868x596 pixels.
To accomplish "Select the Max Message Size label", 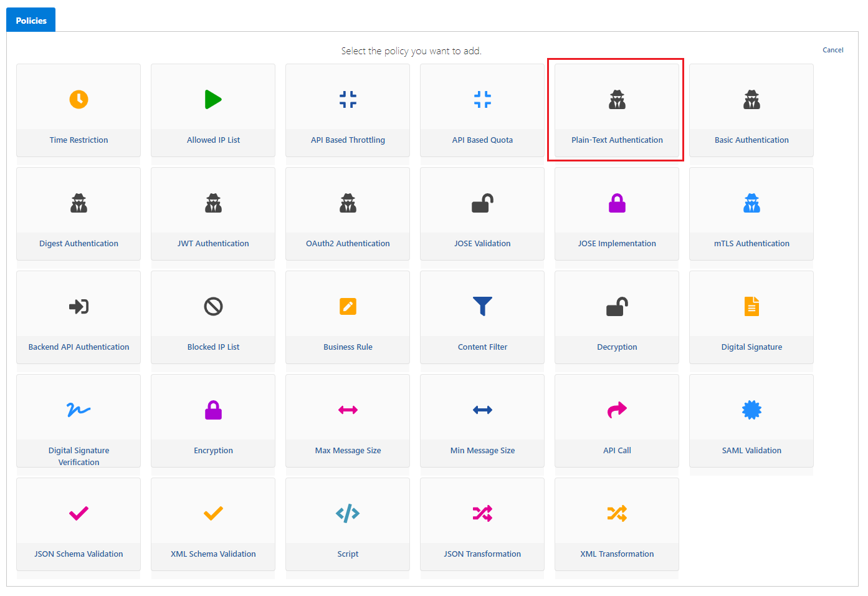I will pos(348,451).
